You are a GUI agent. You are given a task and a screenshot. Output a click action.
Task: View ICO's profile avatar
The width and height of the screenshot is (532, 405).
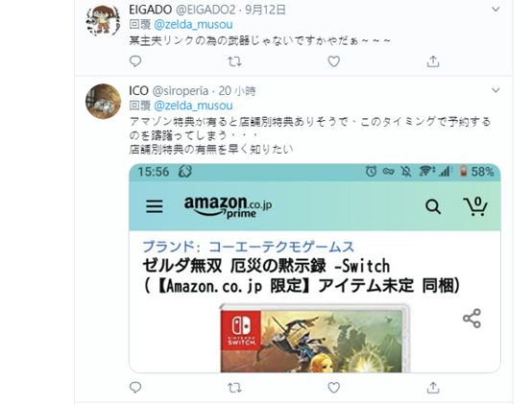(103, 101)
